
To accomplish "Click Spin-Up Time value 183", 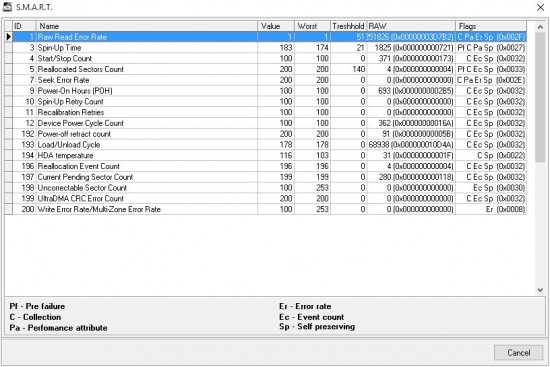I will pyautogui.click(x=286, y=48).
